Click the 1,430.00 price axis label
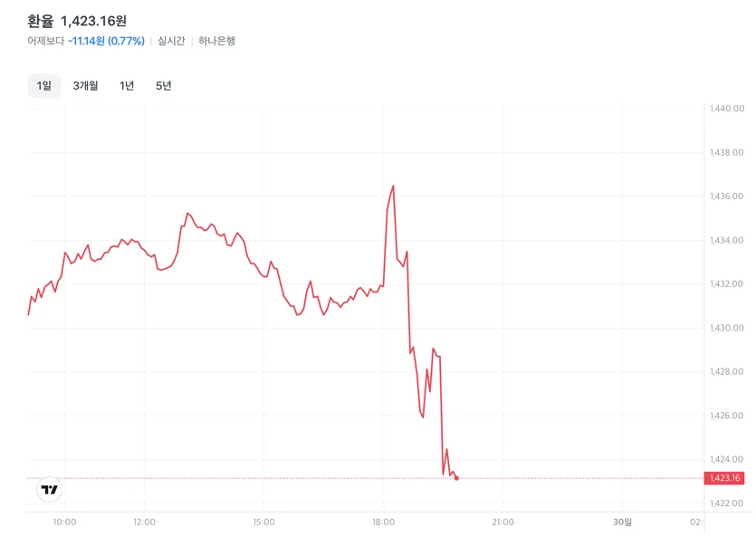The height and width of the screenshot is (556, 756). (x=727, y=328)
